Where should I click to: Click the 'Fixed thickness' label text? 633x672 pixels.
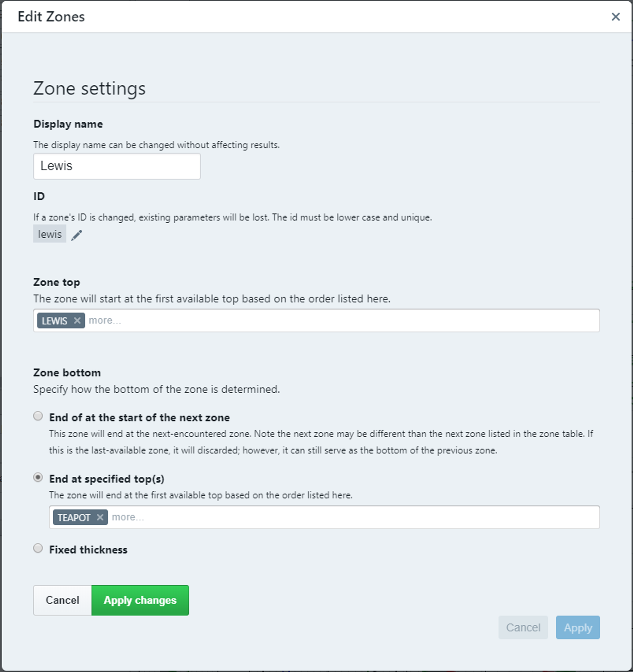point(88,550)
